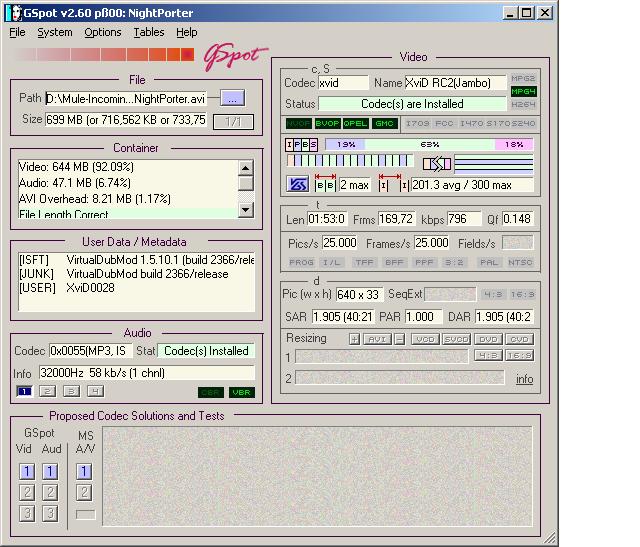Run GSpot Vid test 2
The width and height of the screenshot is (640, 547).
point(27,492)
